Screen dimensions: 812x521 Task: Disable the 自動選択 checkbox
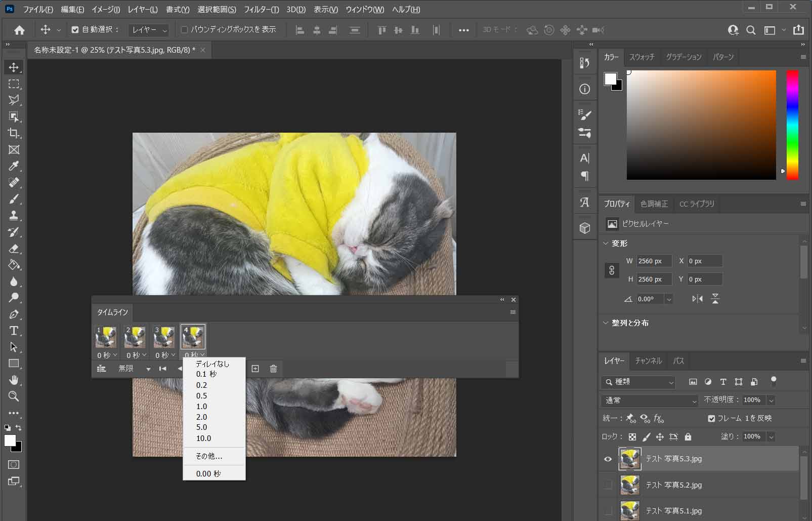point(75,30)
